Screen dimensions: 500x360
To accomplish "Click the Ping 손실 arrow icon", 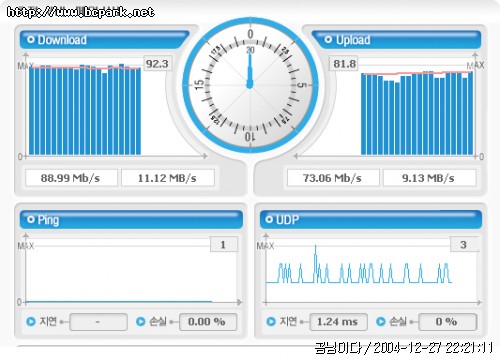I will point(141,322).
